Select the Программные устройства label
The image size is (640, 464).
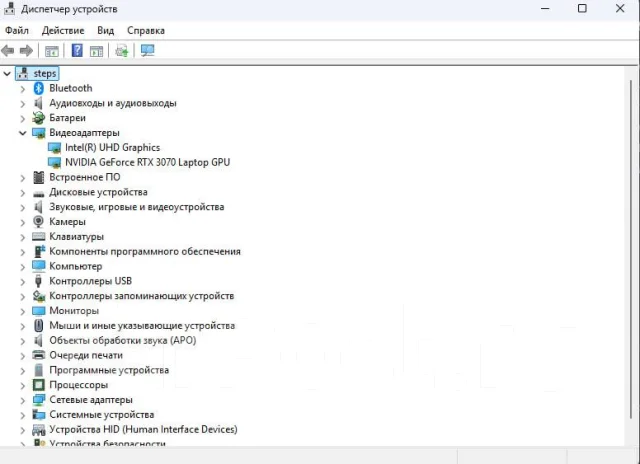[109, 370]
